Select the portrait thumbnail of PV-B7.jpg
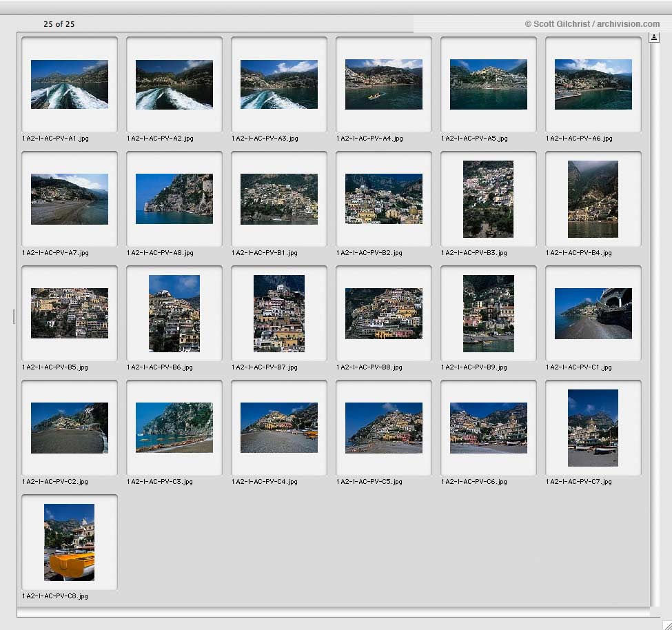The image size is (672, 630). click(279, 314)
